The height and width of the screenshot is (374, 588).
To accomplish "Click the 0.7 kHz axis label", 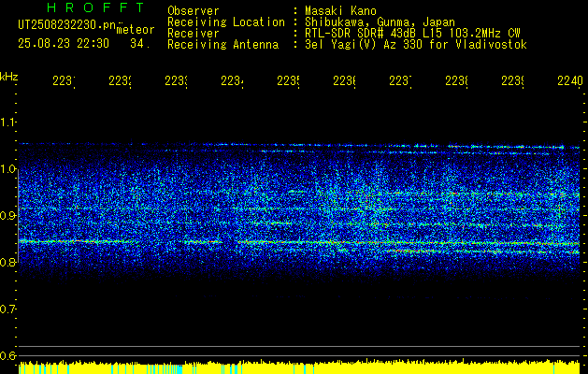I will click(x=7, y=309).
